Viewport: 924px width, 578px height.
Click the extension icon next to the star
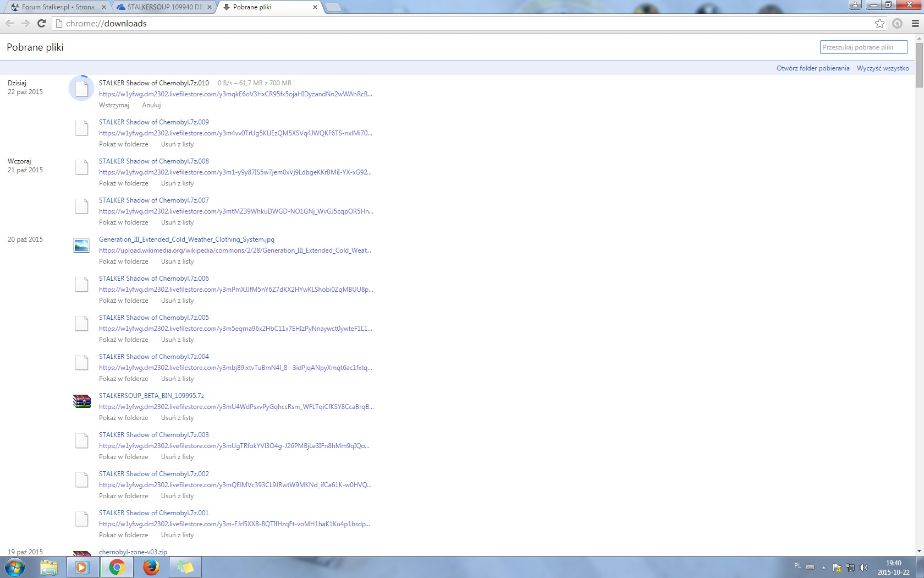898,23
